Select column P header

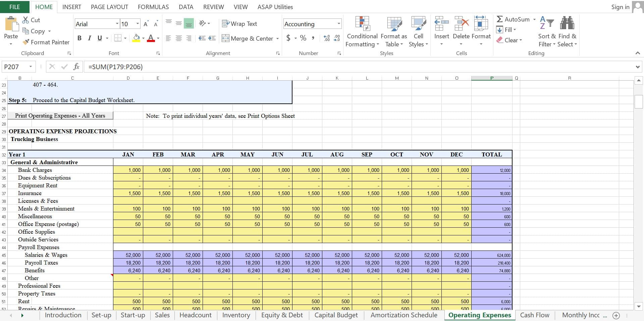tap(492, 78)
